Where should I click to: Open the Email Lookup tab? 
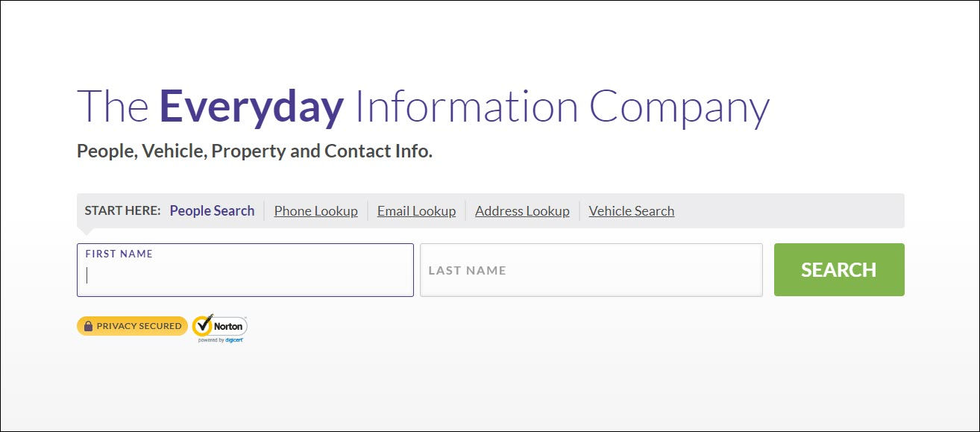[x=416, y=211]
